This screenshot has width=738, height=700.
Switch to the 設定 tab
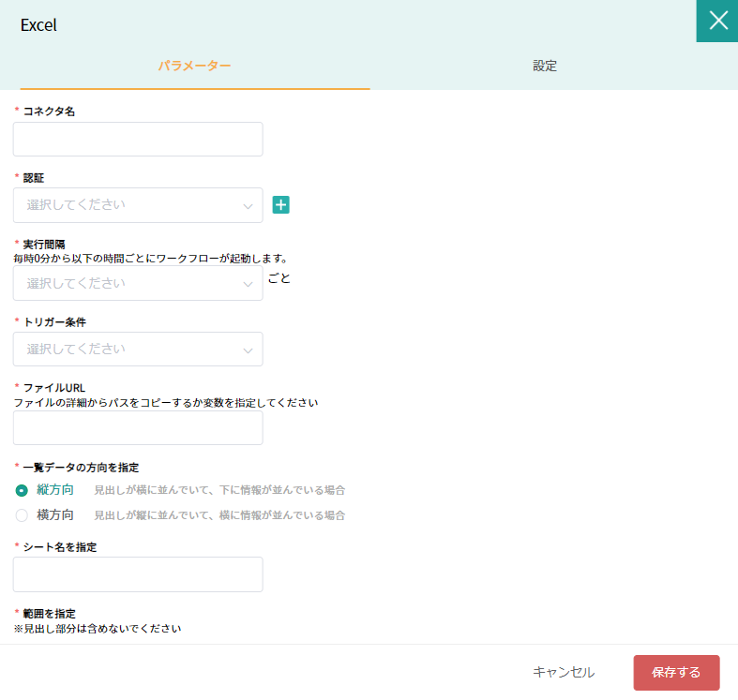[545, 66]
